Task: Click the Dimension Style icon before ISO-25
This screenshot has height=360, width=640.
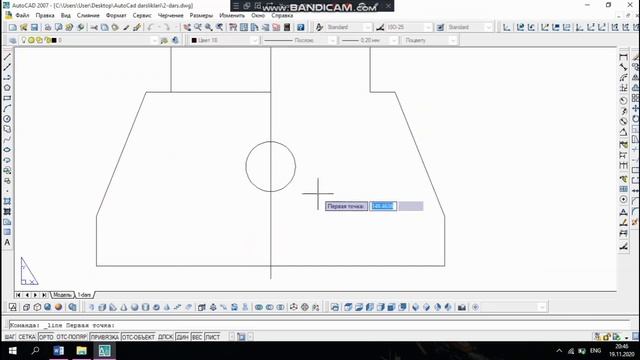Action: [380, 27]
